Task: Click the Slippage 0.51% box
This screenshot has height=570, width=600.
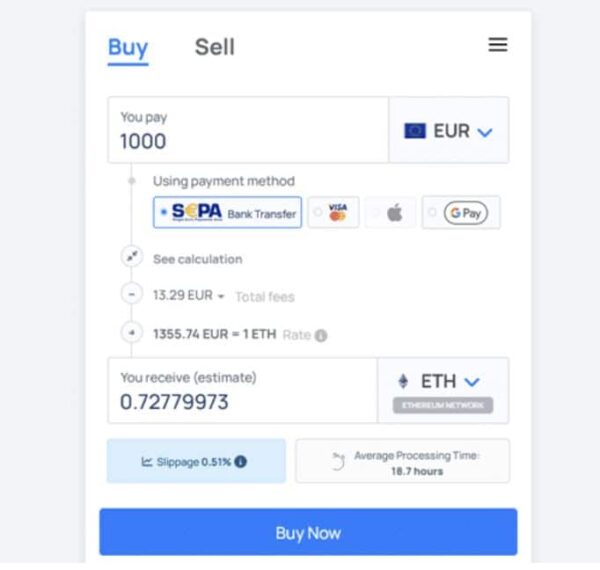Action: [196, 461]
